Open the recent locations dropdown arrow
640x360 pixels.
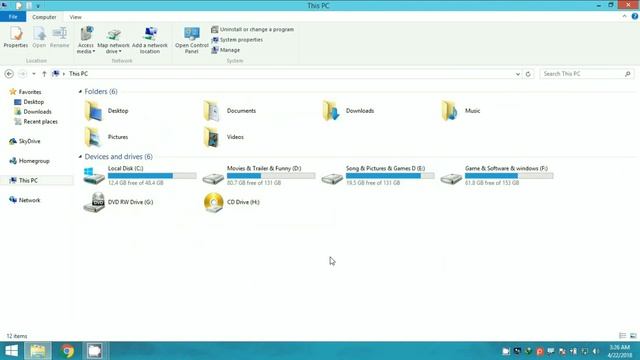[x=34, y=74]
